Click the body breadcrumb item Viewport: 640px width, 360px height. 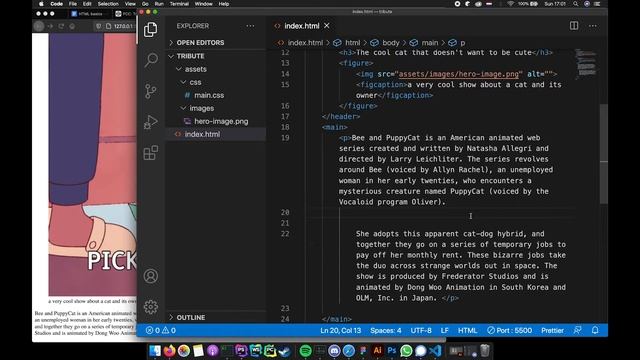point(385,42)
